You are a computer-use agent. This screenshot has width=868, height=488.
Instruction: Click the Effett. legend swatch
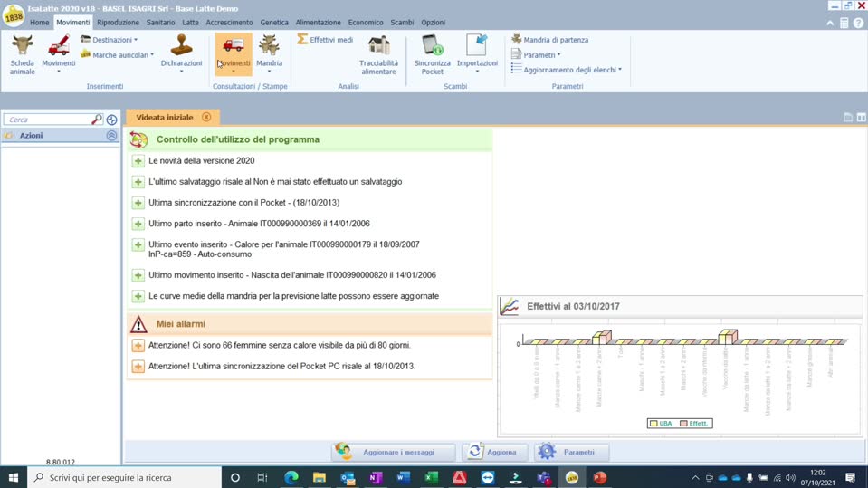[x=683, y=424]
